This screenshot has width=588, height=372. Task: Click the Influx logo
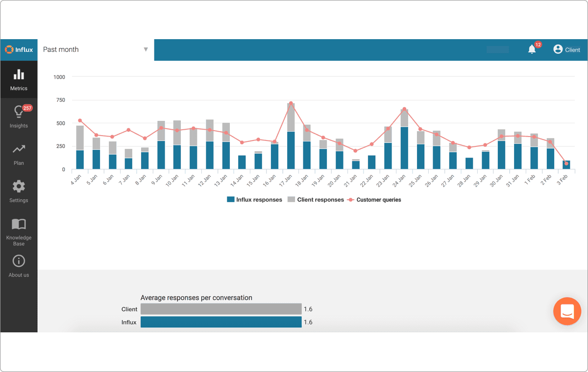pyautogui.click(x=19, y=49)
